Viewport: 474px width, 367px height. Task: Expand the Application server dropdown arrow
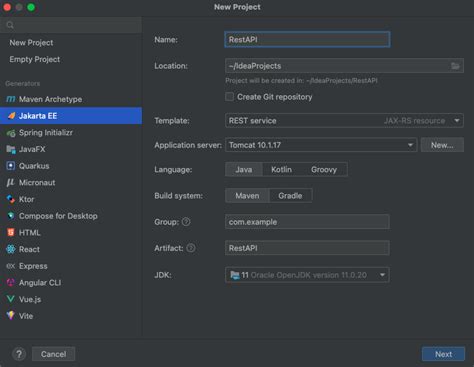tap(410, 145)
